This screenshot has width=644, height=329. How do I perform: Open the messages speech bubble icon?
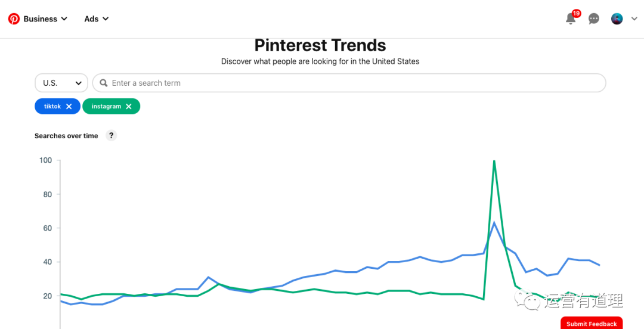tap(594, 19)
